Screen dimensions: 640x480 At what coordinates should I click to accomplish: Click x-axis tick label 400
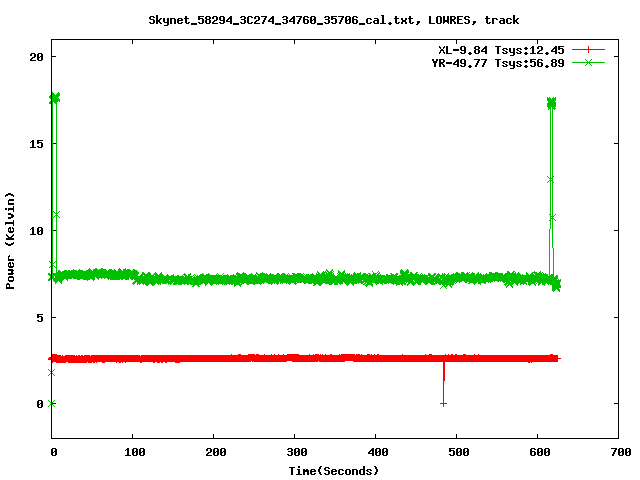pos(378,452)
